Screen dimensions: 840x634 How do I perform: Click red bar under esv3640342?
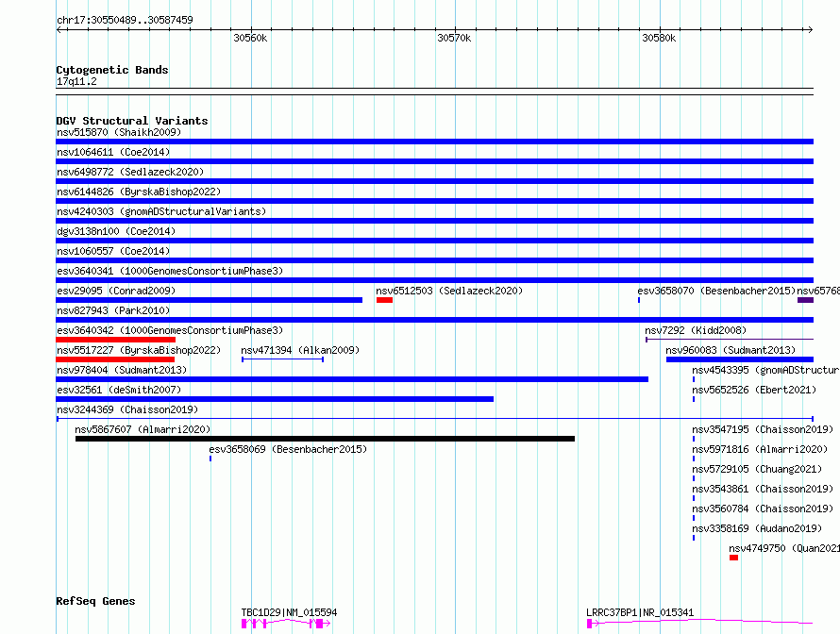(116, 340)
